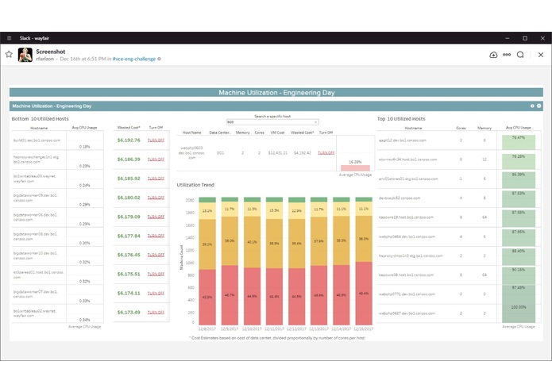Click the Bottom 10 Utilized Hosts heading
This screenshot has width=552, height=392.
point(41,119)
